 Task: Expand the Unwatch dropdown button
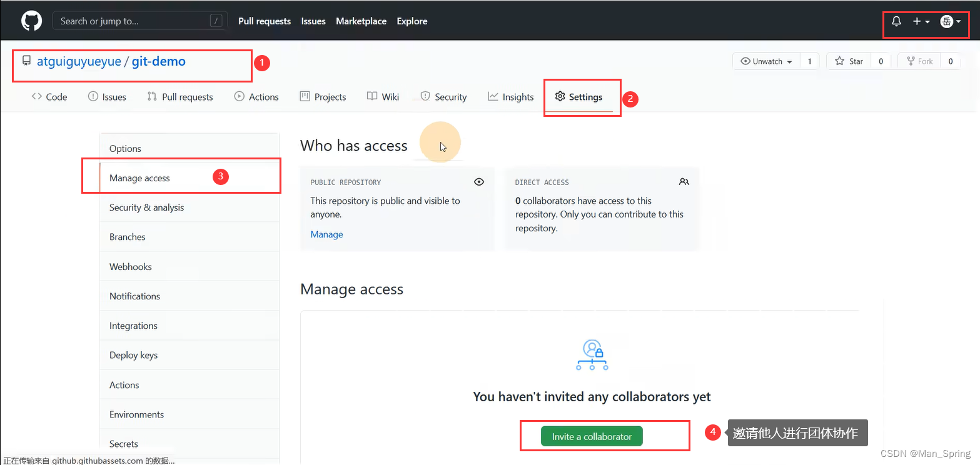766,61
